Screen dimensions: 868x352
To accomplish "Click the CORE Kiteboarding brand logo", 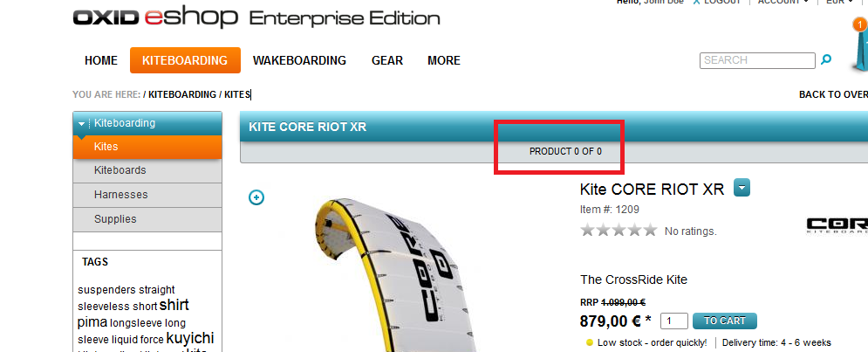I will click(x=837, y=225).
